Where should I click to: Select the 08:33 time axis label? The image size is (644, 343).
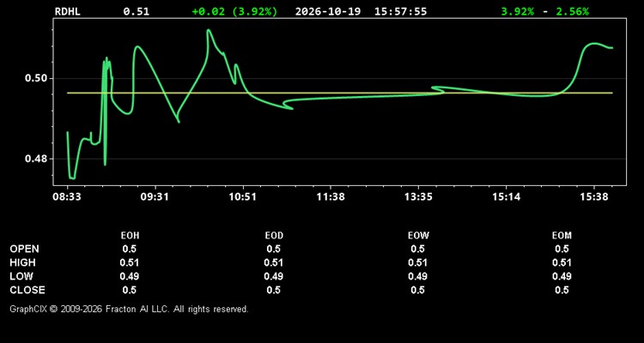[67, 197]
